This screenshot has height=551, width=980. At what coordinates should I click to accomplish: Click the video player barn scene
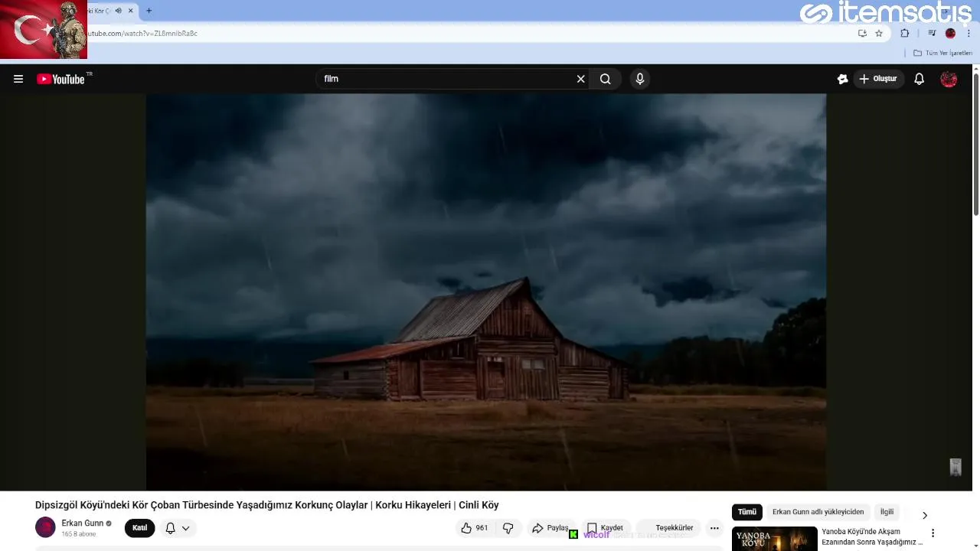[x=486, y=292]
